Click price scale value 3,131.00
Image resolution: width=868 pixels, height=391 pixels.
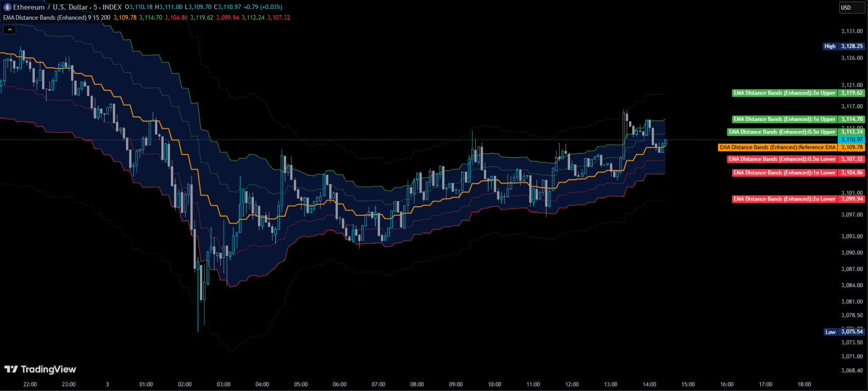pos(852,31)
